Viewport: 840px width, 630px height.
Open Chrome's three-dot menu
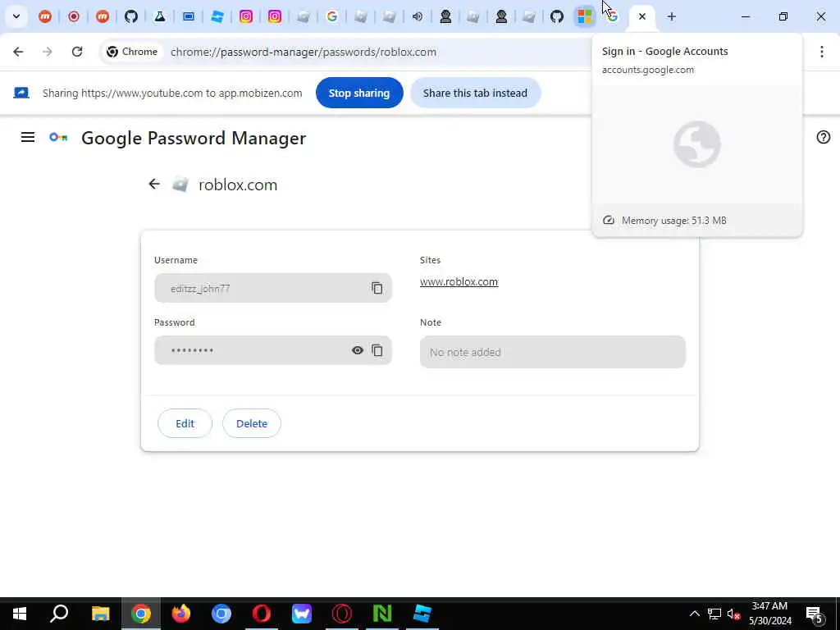(822, 52)
